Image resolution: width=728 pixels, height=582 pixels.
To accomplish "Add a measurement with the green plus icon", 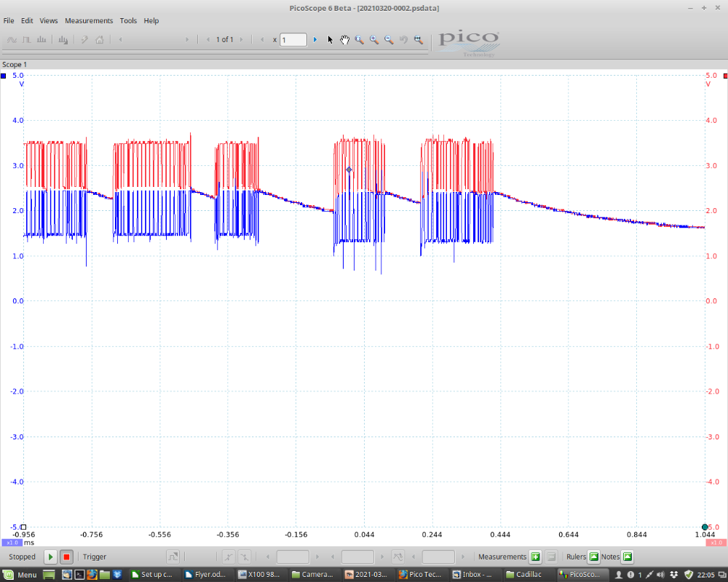I will (x=535, y=557).
